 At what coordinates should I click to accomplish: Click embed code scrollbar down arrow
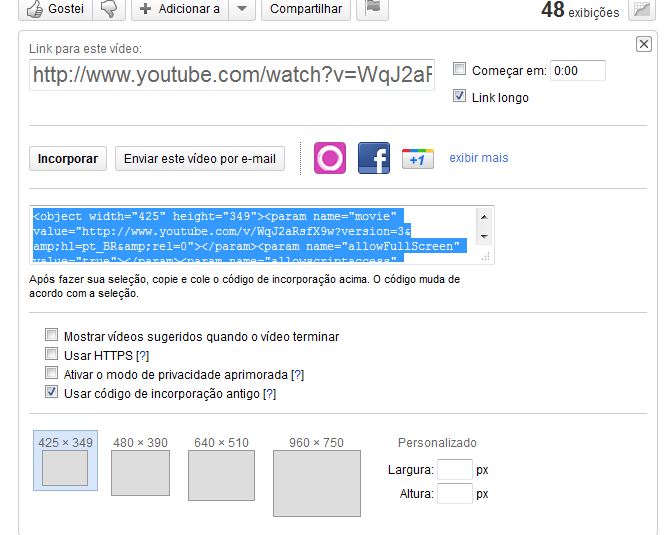pyautogui.click(x=484, y=236)
